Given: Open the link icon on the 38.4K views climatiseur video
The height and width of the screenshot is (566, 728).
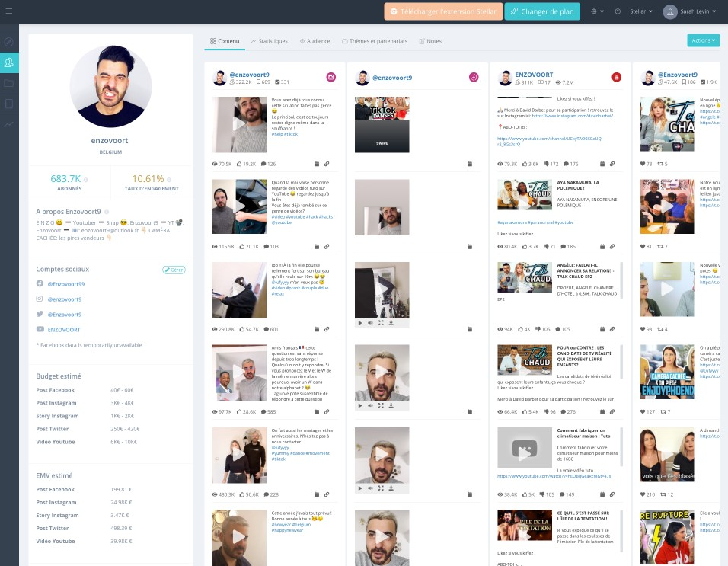Looking at the screenshot, I should [x=612, y=494].
